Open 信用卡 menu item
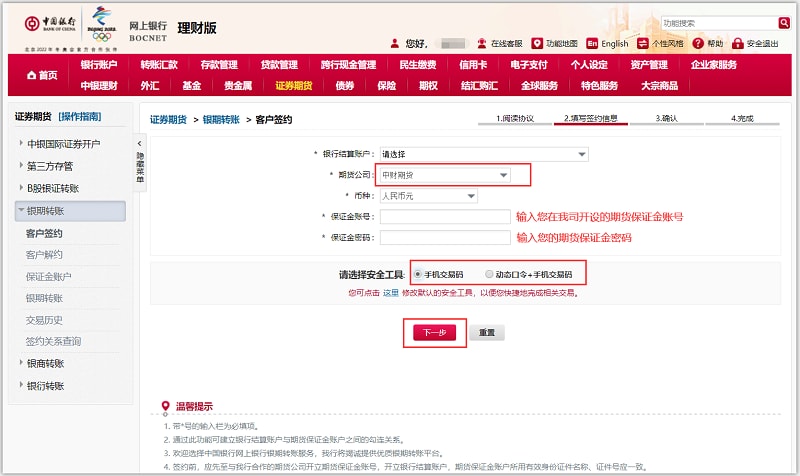Screen dimensions: 800x476 pos(474,65)
